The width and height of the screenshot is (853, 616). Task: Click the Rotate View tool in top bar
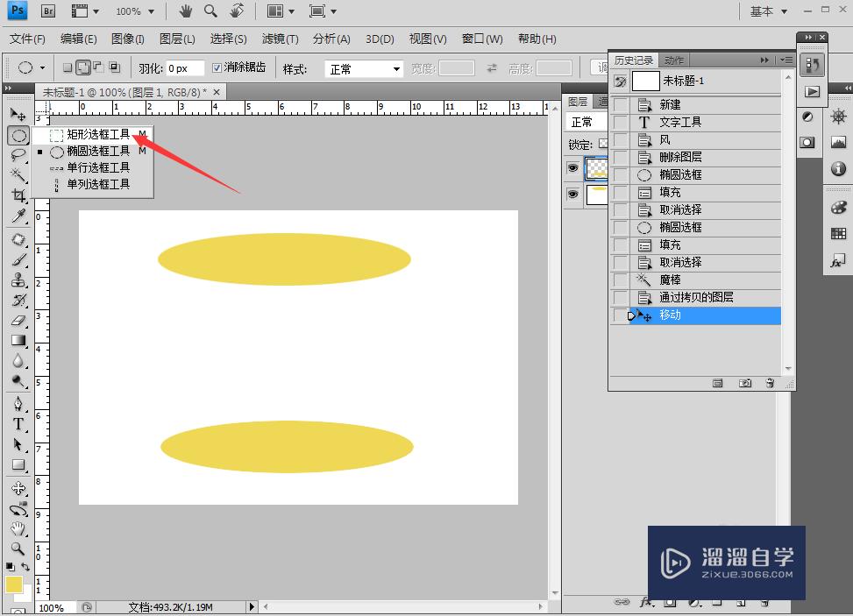(237, 11)
